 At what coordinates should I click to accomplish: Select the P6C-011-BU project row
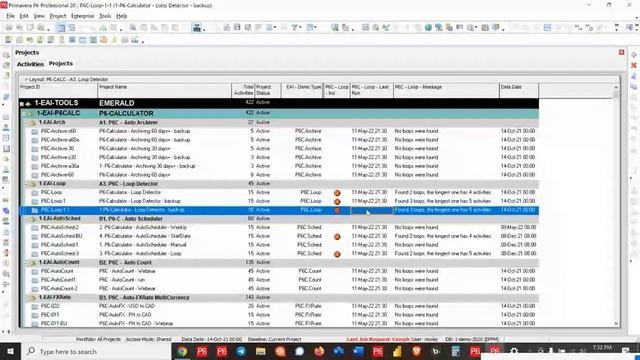click(x=279, y=324)
